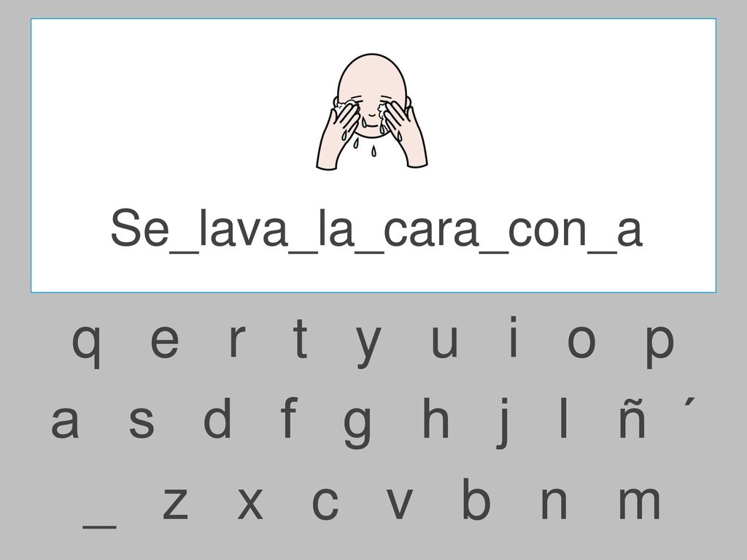Screen dimensions: 747x560
Task: Tap the letter z key
Action: 175,503
